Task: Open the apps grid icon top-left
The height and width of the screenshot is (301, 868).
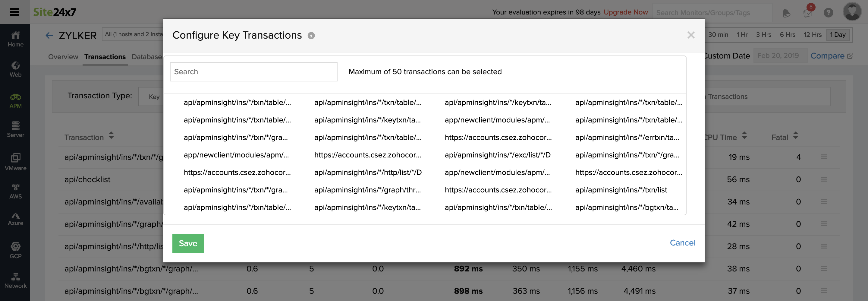Action: point(14,12)
